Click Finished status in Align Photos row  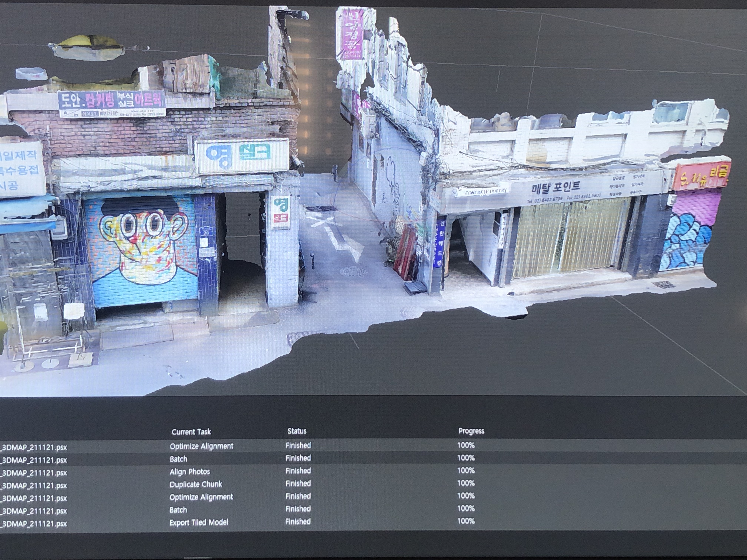coord(298,471)
